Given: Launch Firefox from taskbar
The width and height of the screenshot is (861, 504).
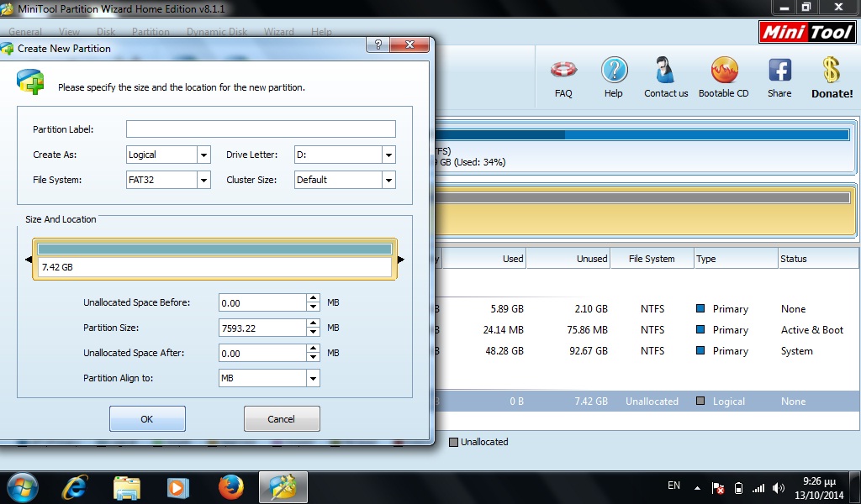Looking at the screenshot, I should coord(230,487).
